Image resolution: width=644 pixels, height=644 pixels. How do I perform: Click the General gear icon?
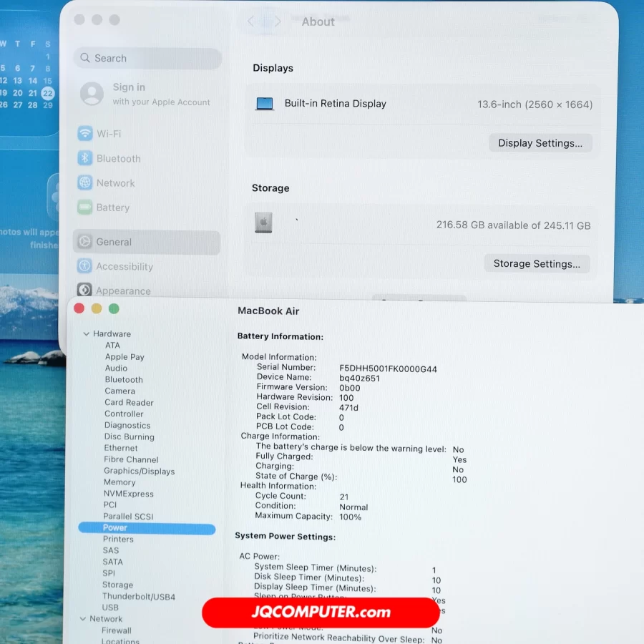click(x=84, y=242)
